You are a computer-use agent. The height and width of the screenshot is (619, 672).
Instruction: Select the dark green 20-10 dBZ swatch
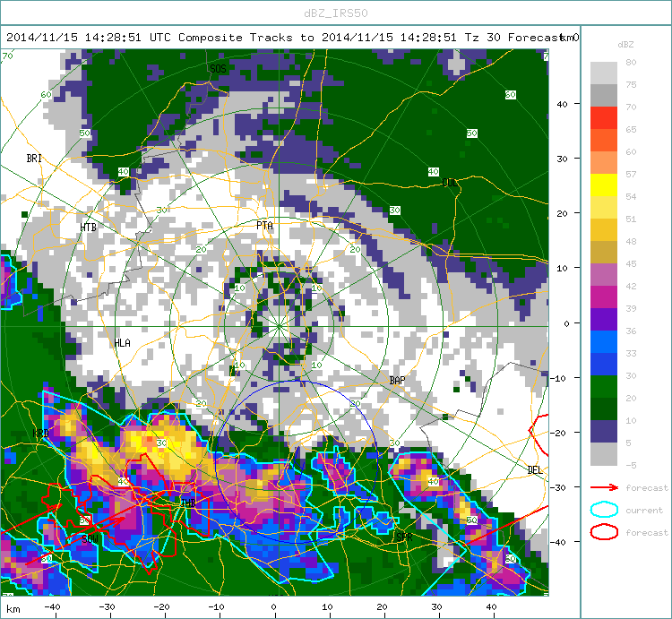(x=604, y=408)
